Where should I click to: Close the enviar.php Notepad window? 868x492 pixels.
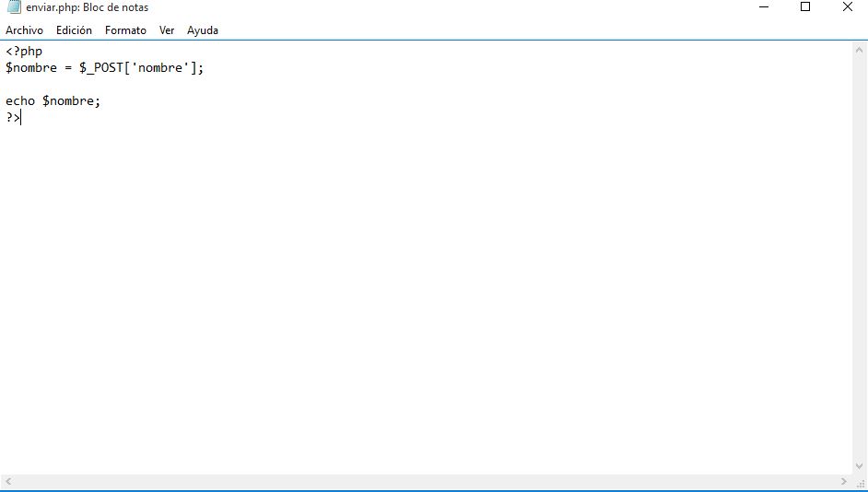tap(847, 7)
